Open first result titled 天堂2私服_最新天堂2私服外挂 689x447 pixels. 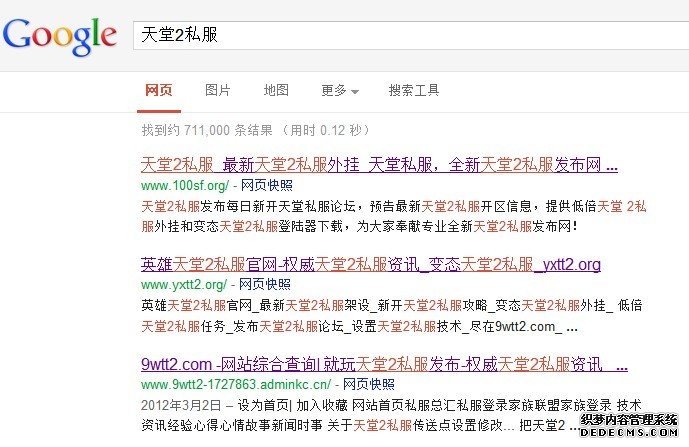pos(379,165)
